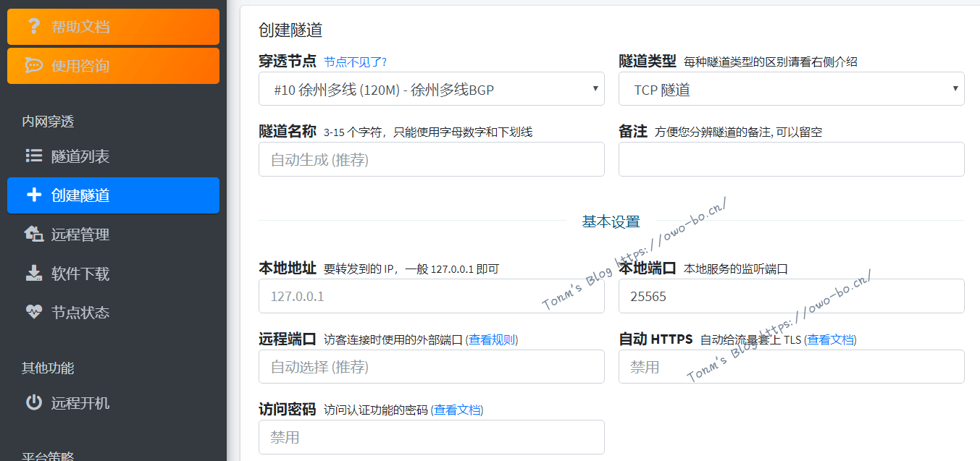This screenshot has width=980, height=461.
Task: Click the chat bubble consultation icon
Action: [x=33, y=66]
